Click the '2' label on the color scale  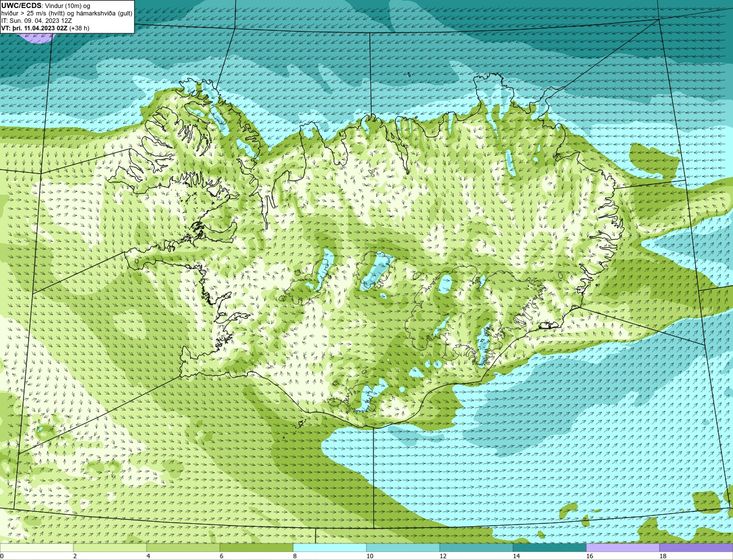point(75,556)
